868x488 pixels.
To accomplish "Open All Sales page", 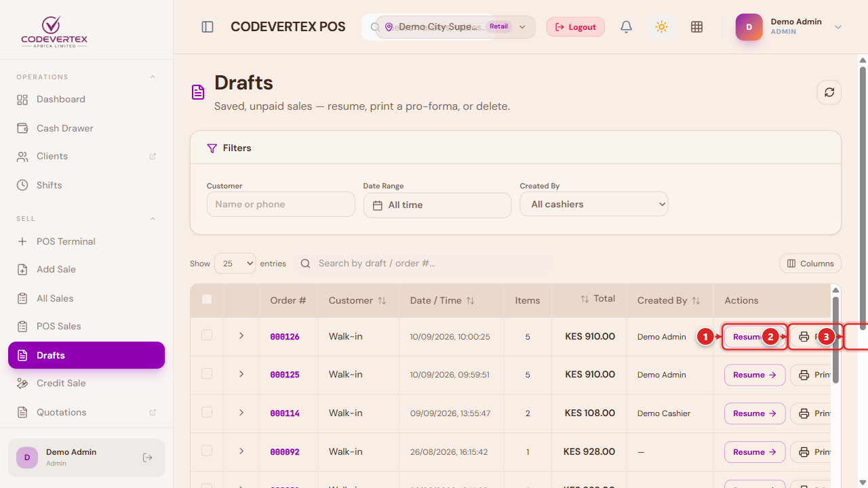I will [x=86, y=298].
